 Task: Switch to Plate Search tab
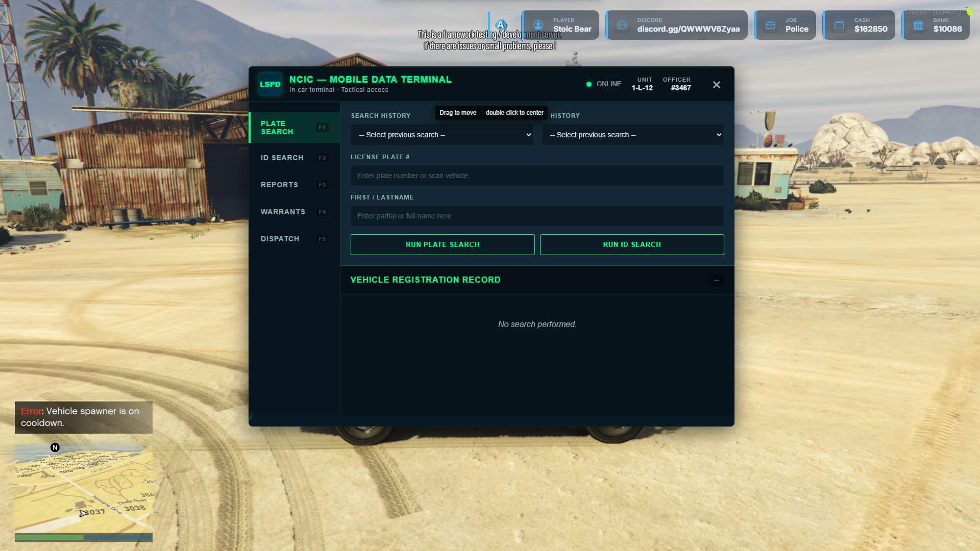tap(295, 128)
